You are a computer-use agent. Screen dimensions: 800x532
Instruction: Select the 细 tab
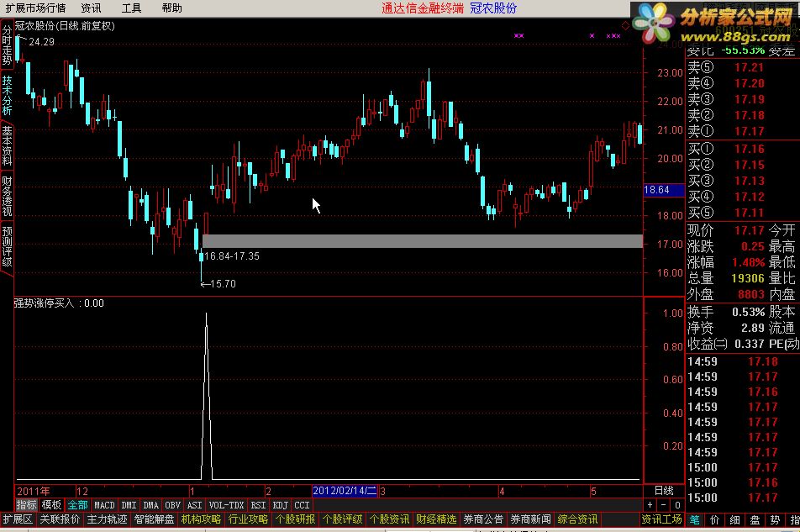pos(734,519)
